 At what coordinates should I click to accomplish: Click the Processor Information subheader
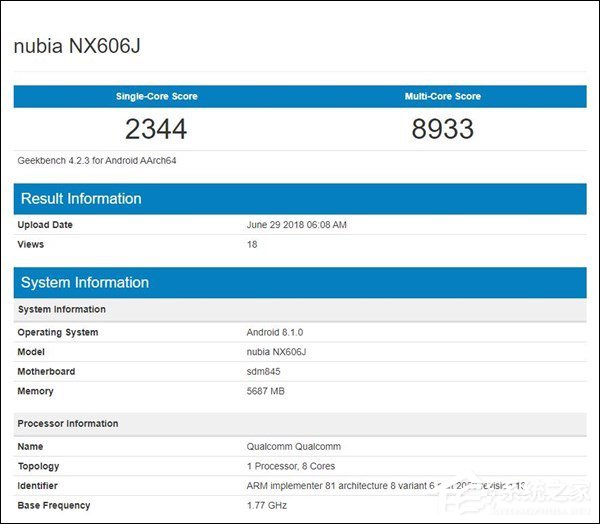click(x=300, y=424)
